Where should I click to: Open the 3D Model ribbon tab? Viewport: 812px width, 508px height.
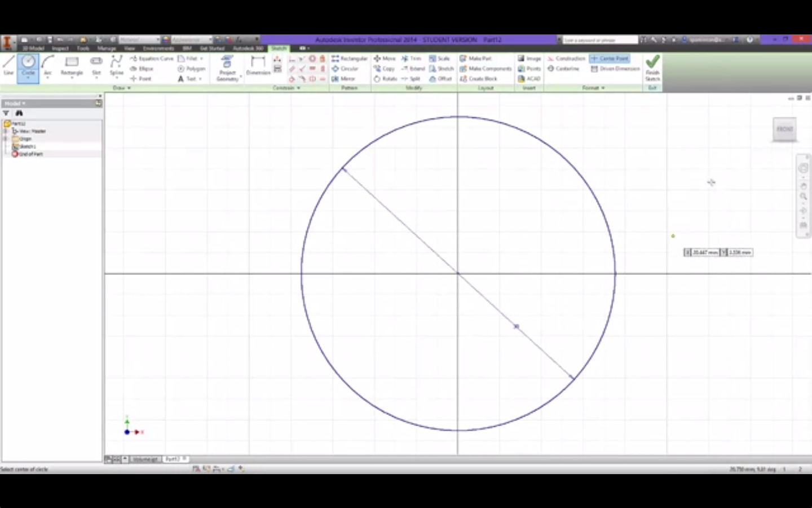coord(33,49)
